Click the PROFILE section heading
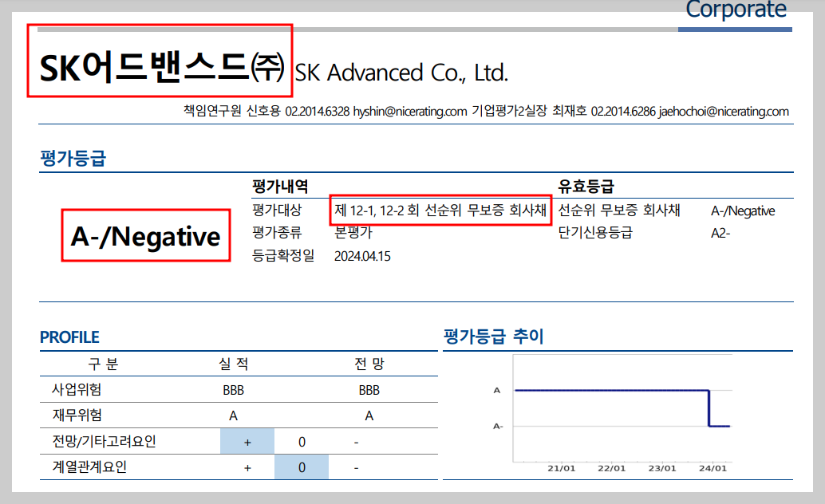 click(69, 337)
